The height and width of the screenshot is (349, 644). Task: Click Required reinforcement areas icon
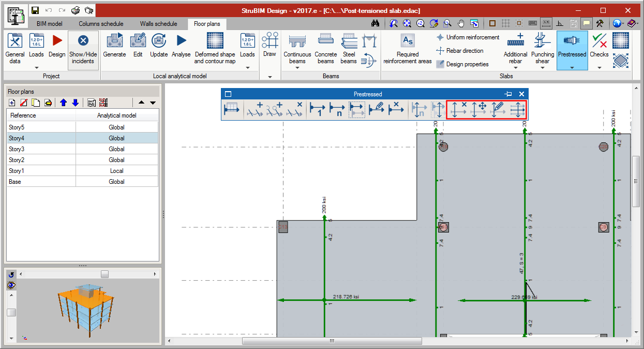click(x=408, y=41)
